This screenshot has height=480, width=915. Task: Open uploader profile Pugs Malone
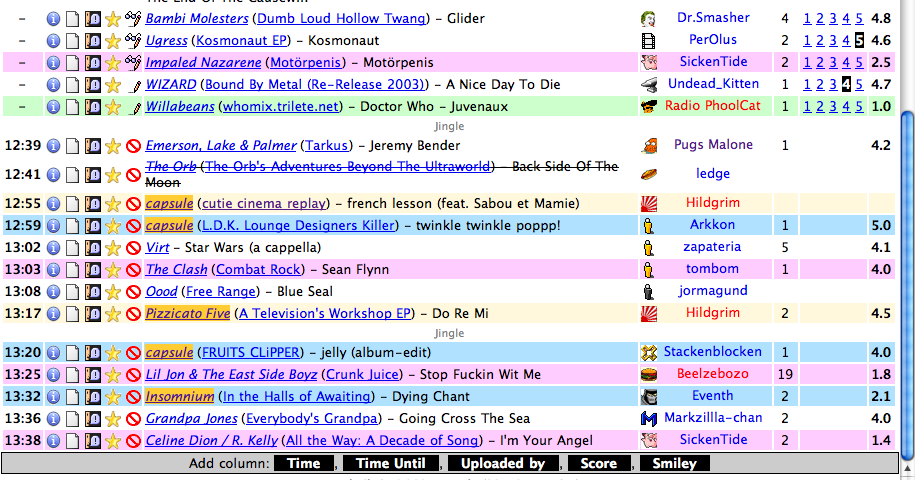coord(713,145)
